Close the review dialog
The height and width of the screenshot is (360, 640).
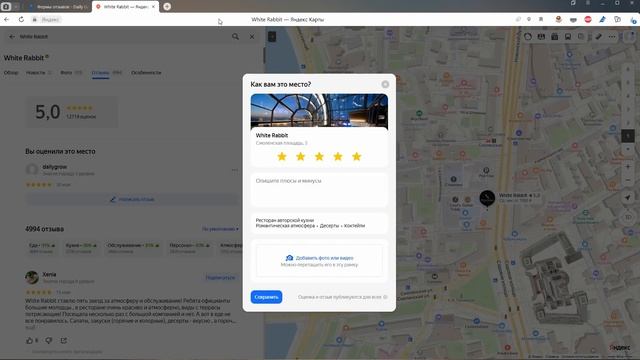pyautogui.click(x=385, y=84)
